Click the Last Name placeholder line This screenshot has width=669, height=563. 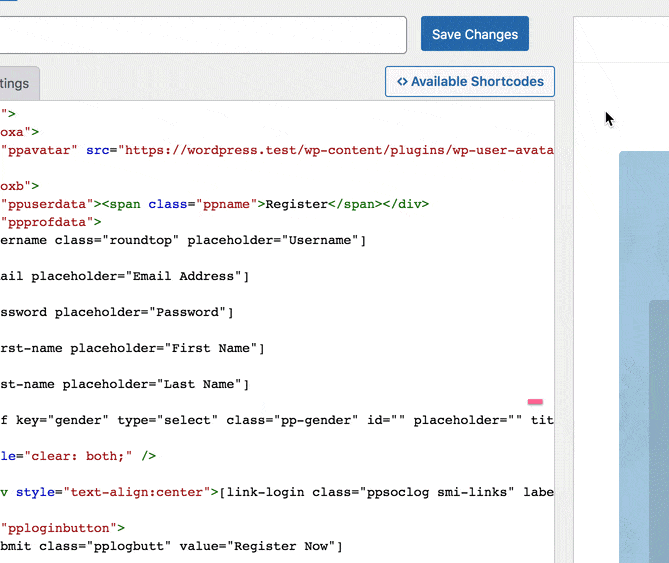click(125, 384)
